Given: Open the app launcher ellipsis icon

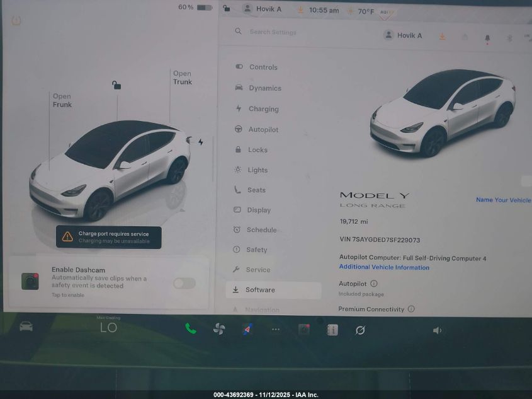Looking at the screenshot, I should click(x=275, y=329).
